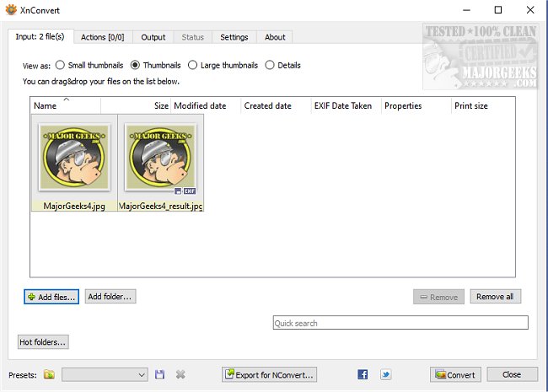
Task: Switch to the Settings tab
Action: coord(234,37)
